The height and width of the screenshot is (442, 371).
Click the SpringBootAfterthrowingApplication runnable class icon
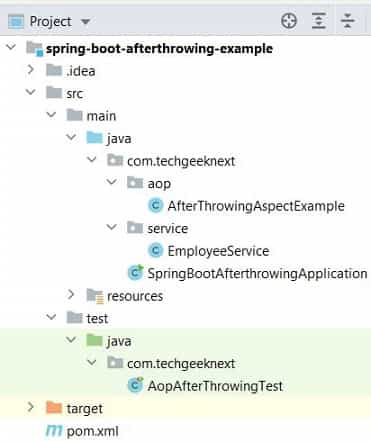tap(135, 273)
